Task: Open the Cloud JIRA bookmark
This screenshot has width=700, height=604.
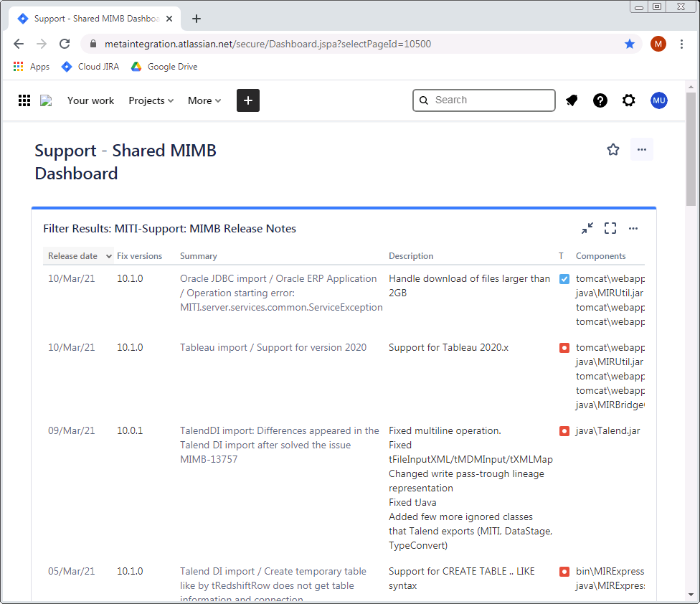Action: 90,67
